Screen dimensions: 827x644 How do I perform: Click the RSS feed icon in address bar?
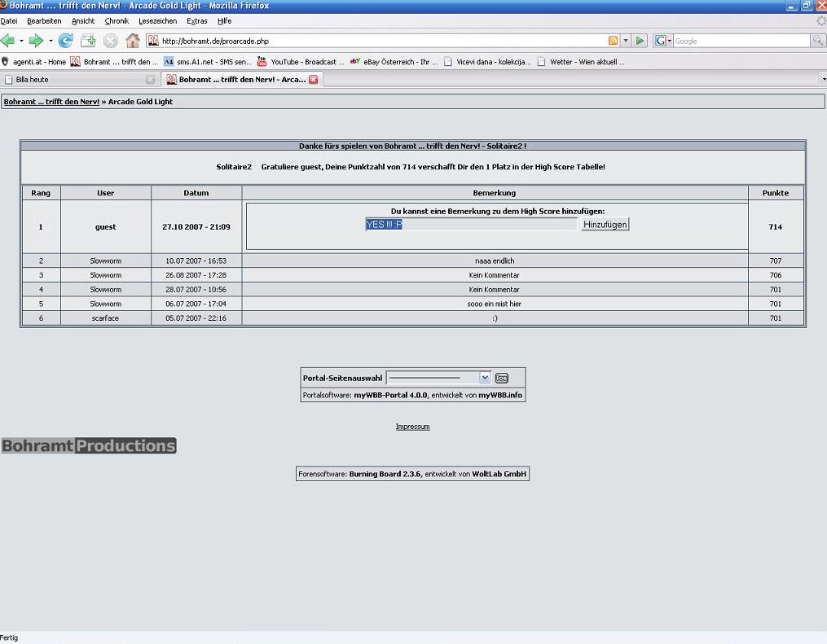point(613,41)
